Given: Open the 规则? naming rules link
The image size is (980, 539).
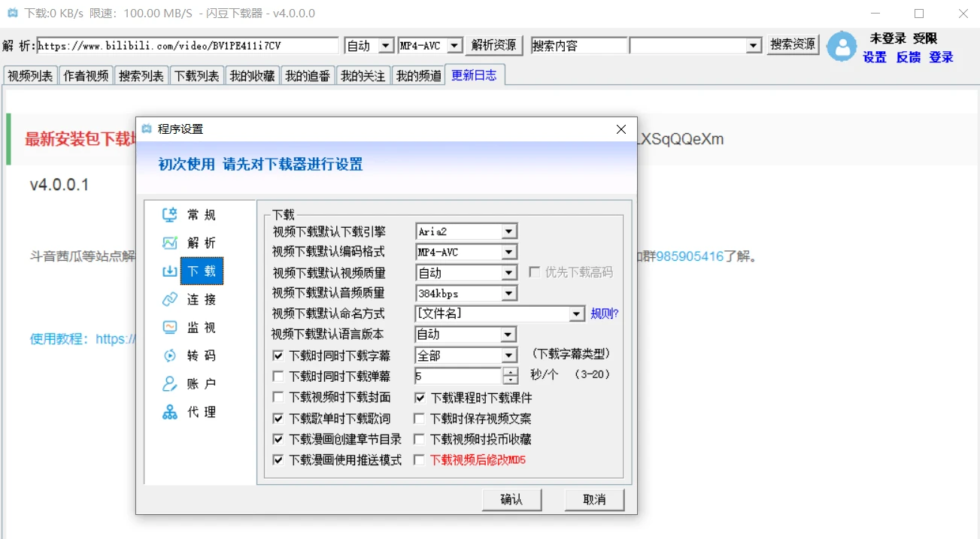Looking at the screenshot, I should (x=605, y=313).
